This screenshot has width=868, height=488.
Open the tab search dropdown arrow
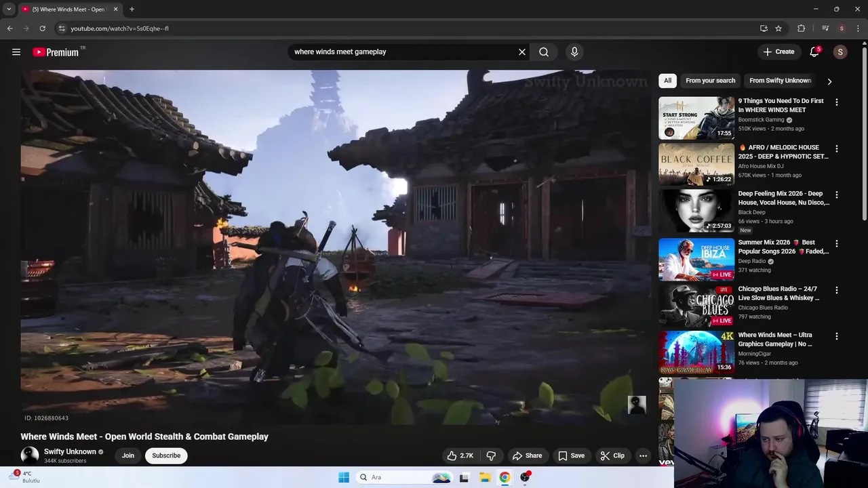coord(9,9)
